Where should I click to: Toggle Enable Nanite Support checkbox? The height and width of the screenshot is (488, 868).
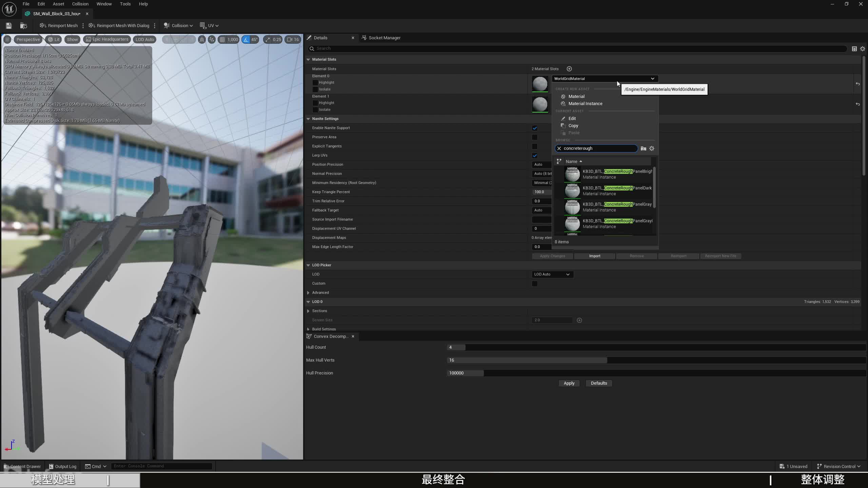click(535, 128)
